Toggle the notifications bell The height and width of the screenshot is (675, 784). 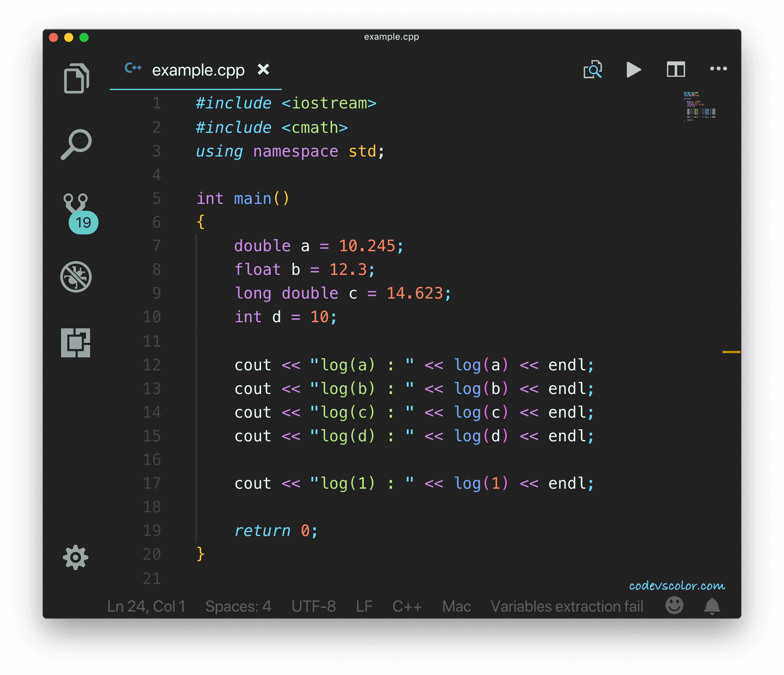click(711, 606)
